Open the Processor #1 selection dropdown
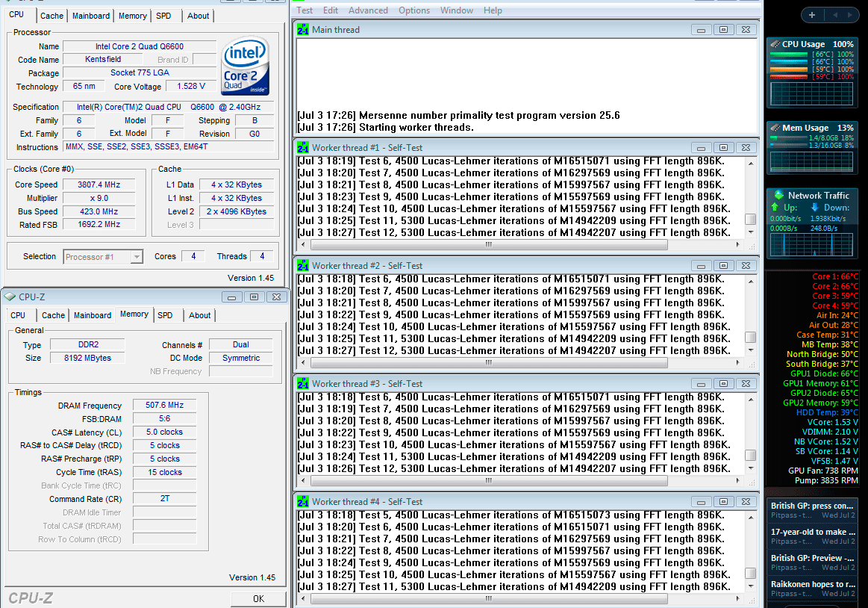 click(x=137, y=257)
